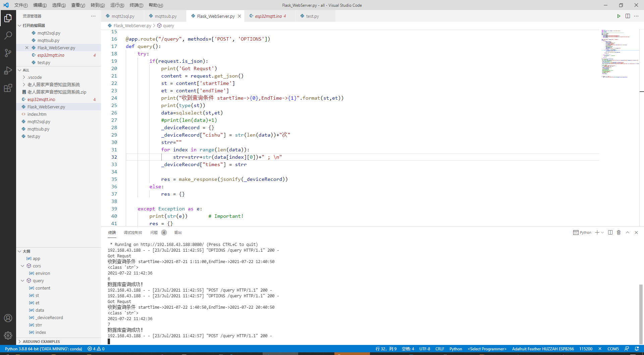
Task: Change CRLF end of line sequence
Action: click(440, 349)
